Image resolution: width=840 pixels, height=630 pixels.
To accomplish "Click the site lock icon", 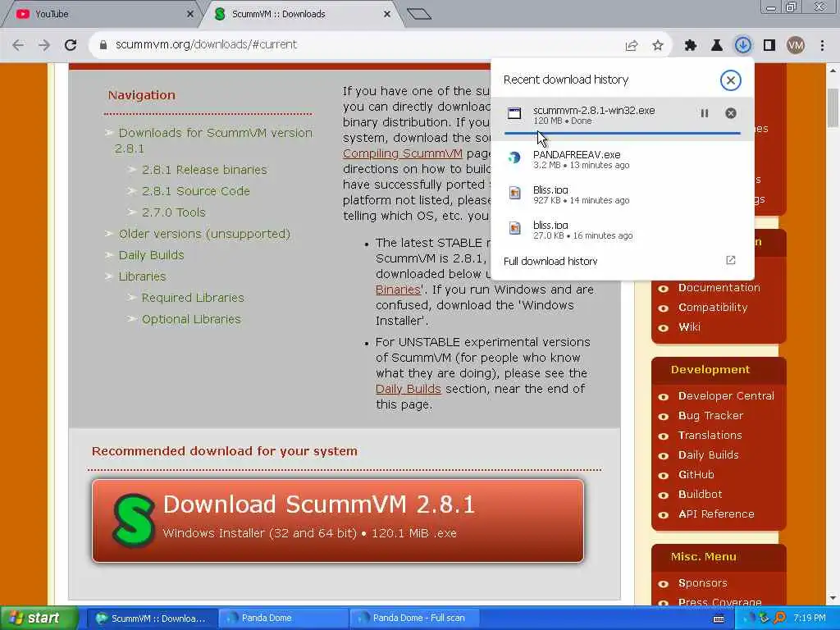I will pyautogui.click(x=103, y=45).
